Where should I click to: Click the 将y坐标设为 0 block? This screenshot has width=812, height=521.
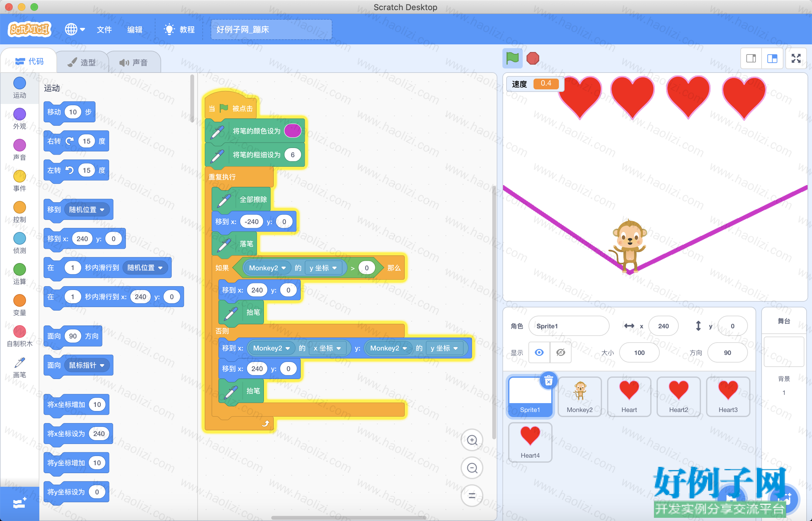pyautogui.click(x=76, y=492)
